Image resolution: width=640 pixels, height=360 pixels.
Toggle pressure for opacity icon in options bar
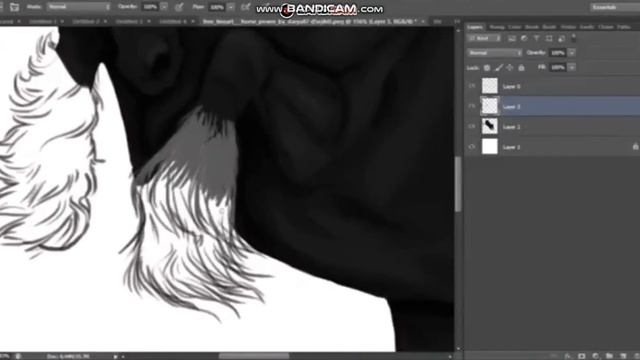(179, 7)
